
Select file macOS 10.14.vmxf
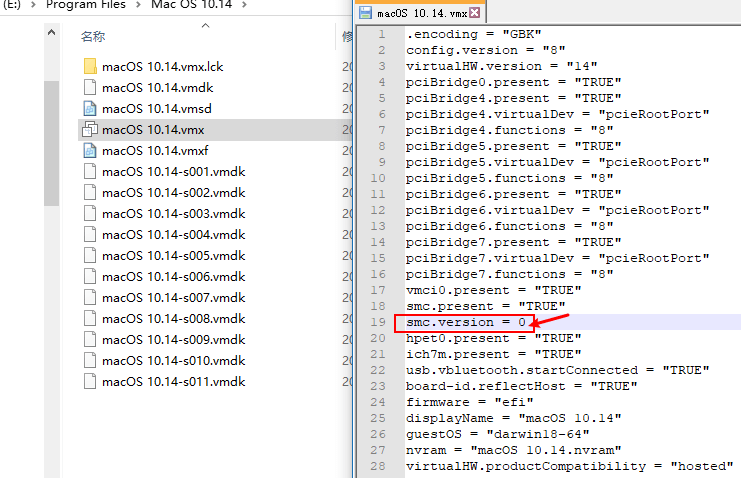coord(155,150)
